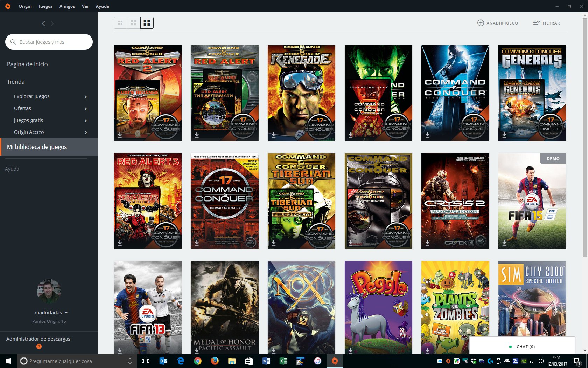Click the download icon on the Command & Conquer 4 tile
588x368 pixels.
coord(427,135)
